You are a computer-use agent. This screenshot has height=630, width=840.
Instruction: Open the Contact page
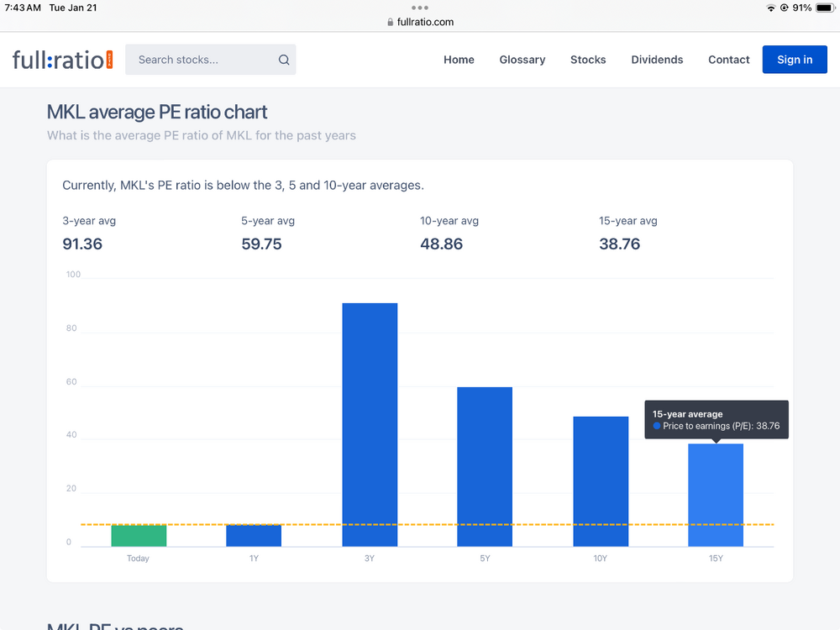728,60
